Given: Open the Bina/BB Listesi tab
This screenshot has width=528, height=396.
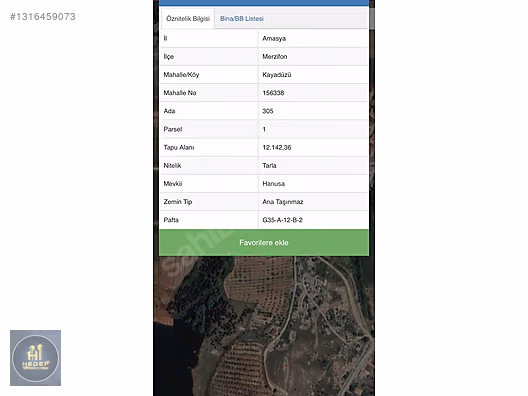Looking at the screenshot, I should (242, 19).
